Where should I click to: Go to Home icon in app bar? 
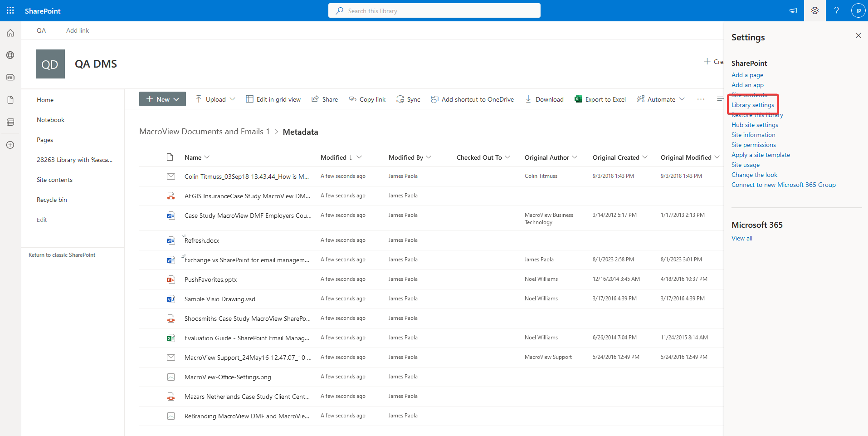coord(10,33)
